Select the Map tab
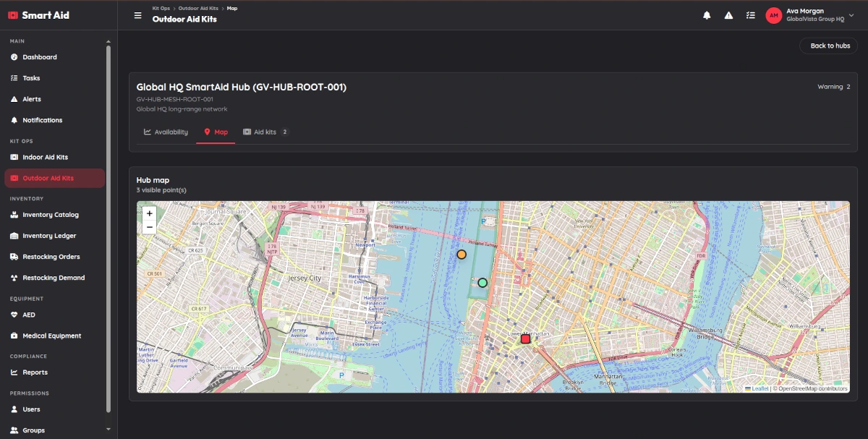The width and height of the screenshot is (868, 439). pyautogui.click(x=216, y=132)
